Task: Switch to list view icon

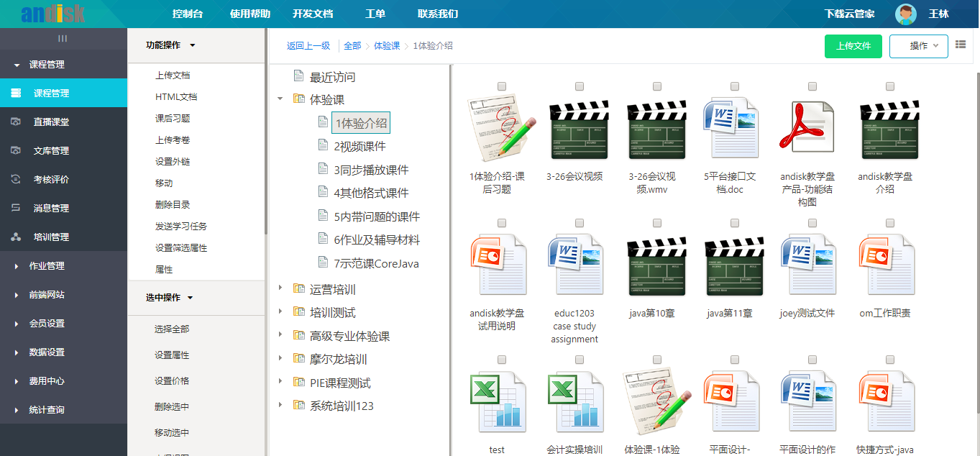Action: point(961,45)
